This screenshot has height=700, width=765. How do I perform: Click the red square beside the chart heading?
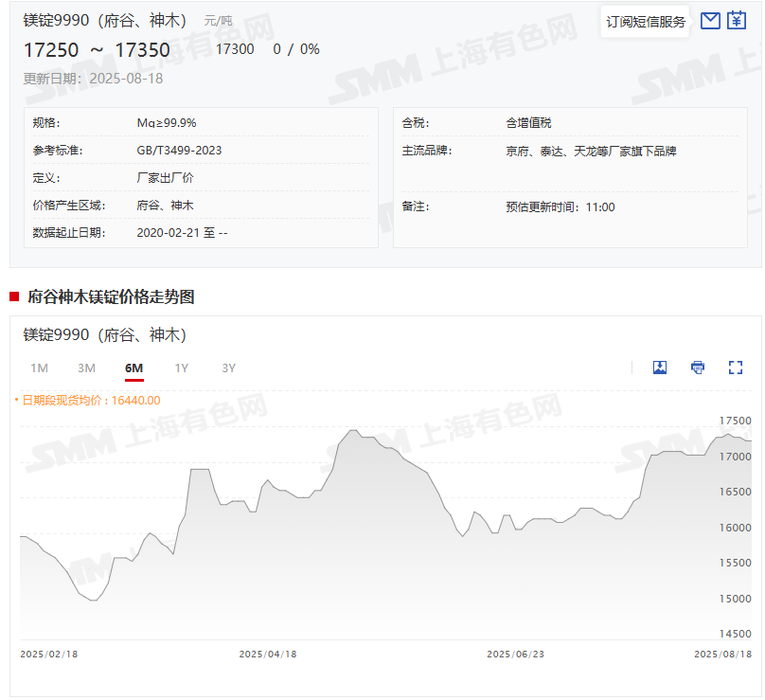pyautogui.click(x=14, y=296)
